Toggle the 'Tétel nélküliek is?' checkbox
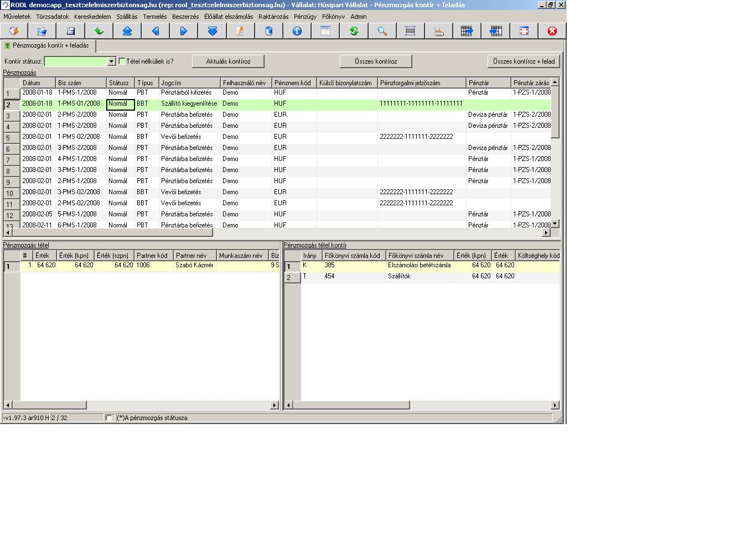 [122, 61]
